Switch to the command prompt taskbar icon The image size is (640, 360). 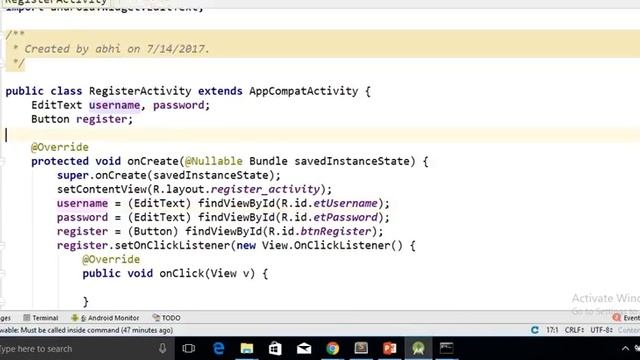pyautogui.click(x=446, y=348)
